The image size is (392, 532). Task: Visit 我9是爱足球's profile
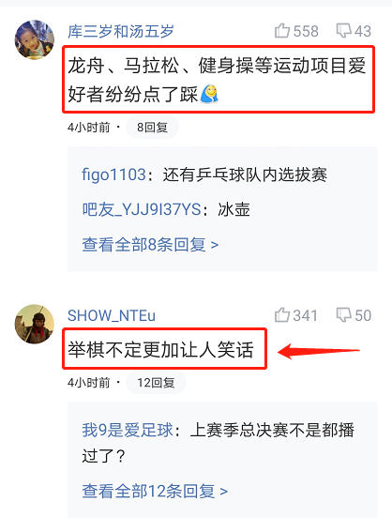pyautogui.click(x=128, y=431)
